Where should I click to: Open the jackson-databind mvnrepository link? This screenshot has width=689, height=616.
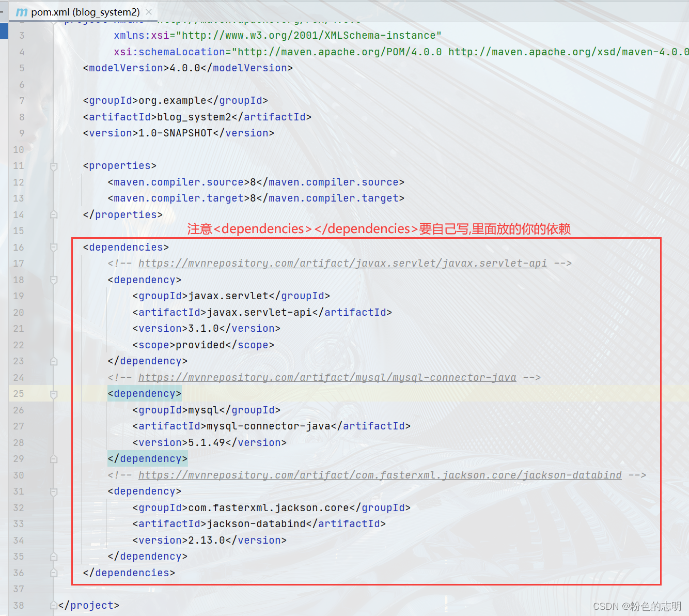pyautogui.click(x=380, y=475)
